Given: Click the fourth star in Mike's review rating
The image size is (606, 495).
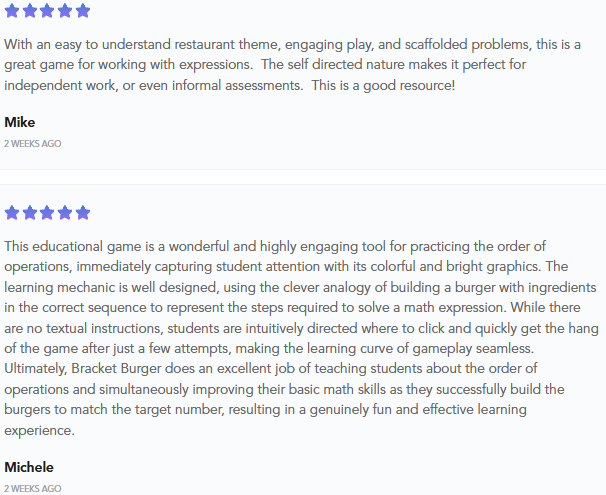Looking at the screenshot, I should (65, 11).
